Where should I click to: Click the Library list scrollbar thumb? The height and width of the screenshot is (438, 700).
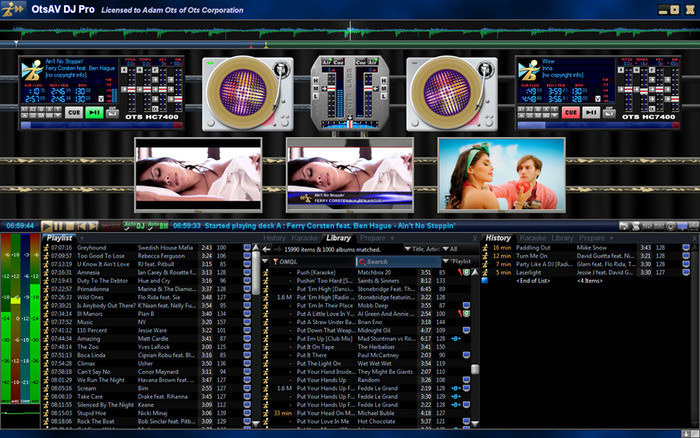tap(475, 369)
